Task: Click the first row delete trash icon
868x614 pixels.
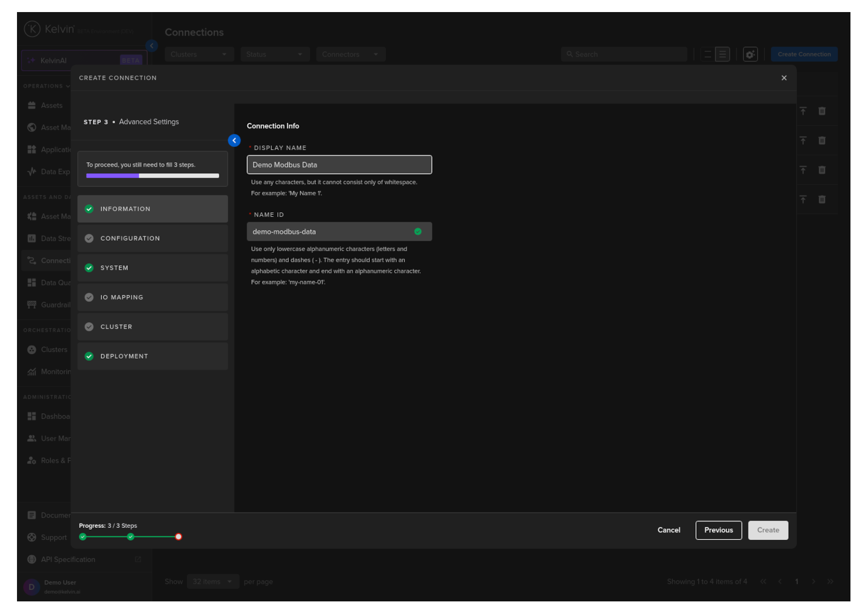Action: click(821, 111)
